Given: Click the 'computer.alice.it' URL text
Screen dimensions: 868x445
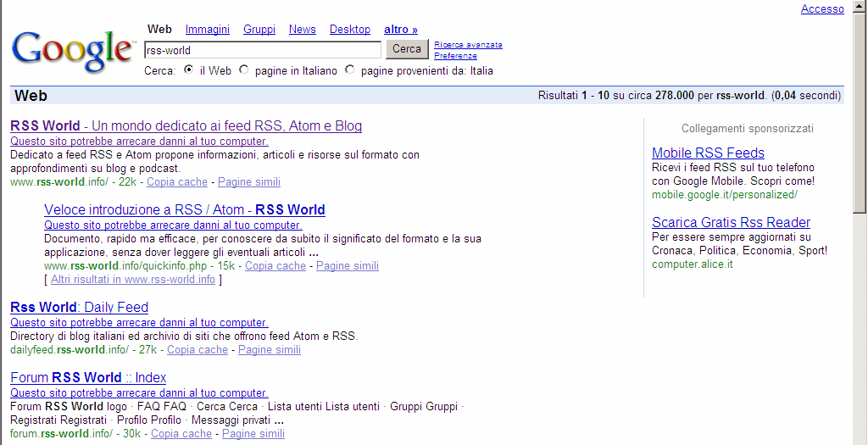Looking at the screenshot, I should (x=692, y=264).
